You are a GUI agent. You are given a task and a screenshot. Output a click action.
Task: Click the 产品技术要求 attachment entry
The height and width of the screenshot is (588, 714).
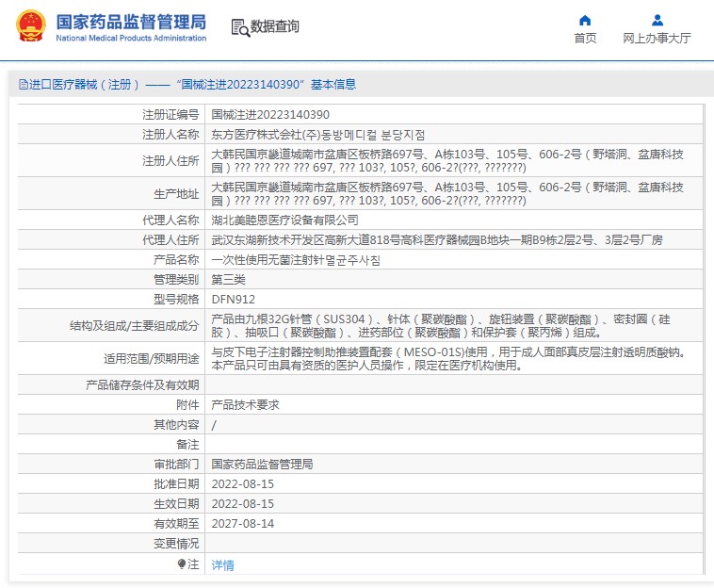[x=246, y=405]
